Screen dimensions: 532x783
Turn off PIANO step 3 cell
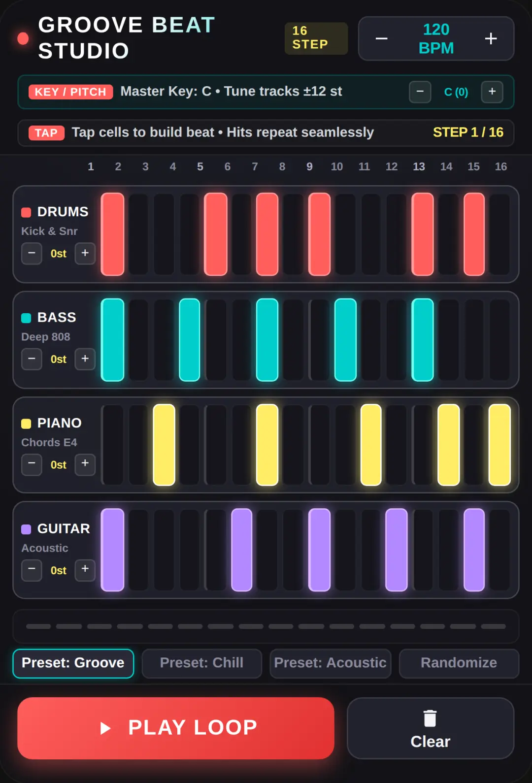164,445
